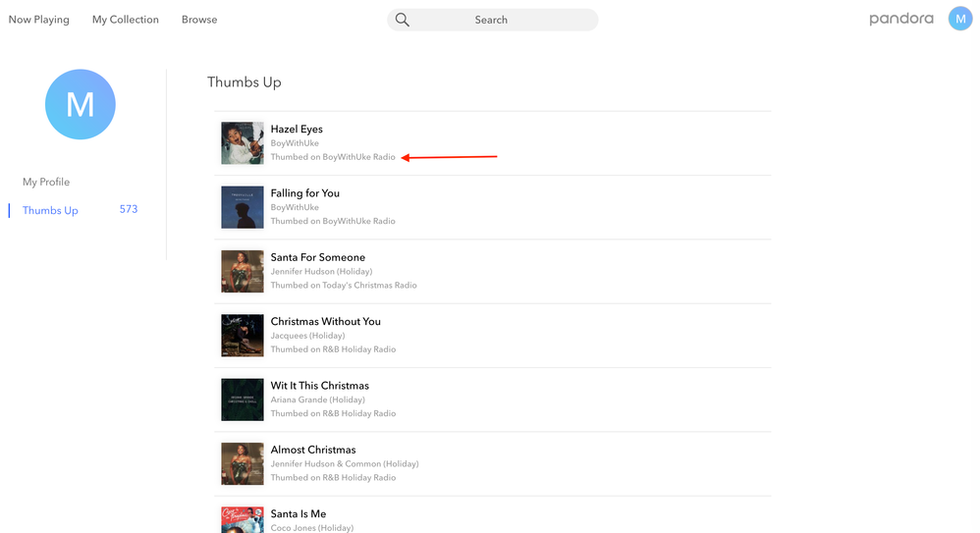980x533 pixels.
Task: Open Almost Christmas album art
Action: point(243,463)
